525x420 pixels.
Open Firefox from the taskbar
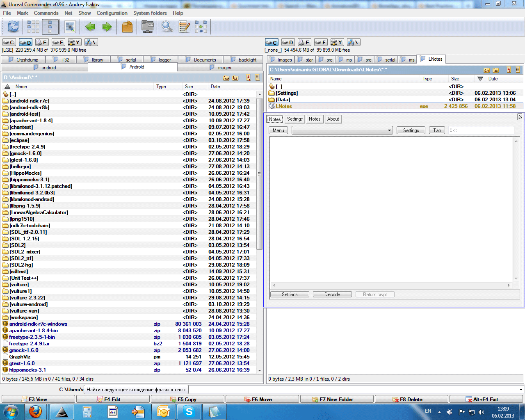[x=35, y=411]
